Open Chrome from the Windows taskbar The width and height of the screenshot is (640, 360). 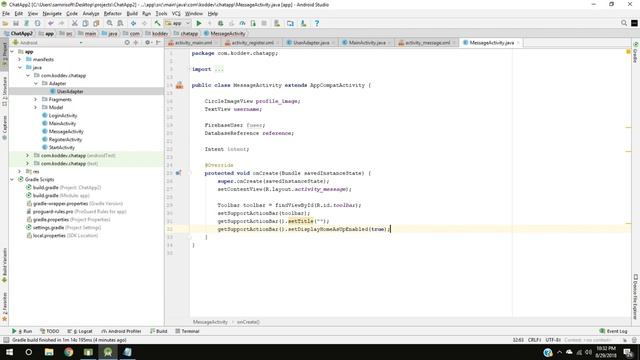(69, 352)
